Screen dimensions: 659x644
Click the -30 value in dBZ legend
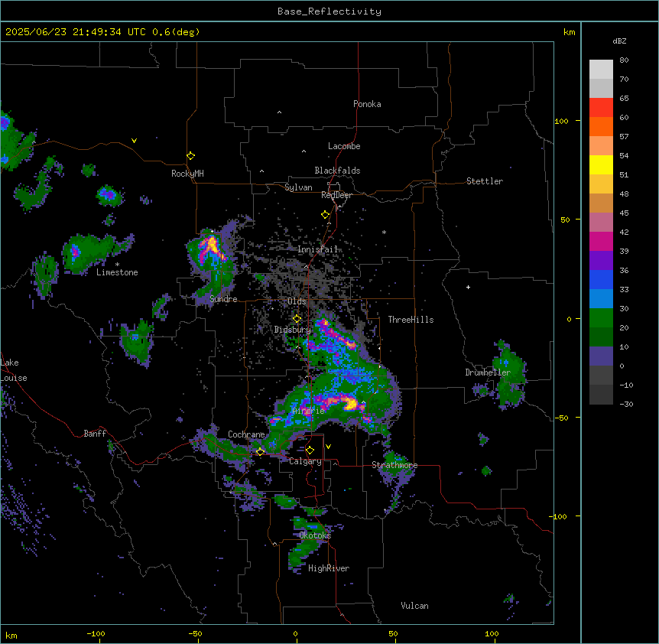click(x=626, y=404)
